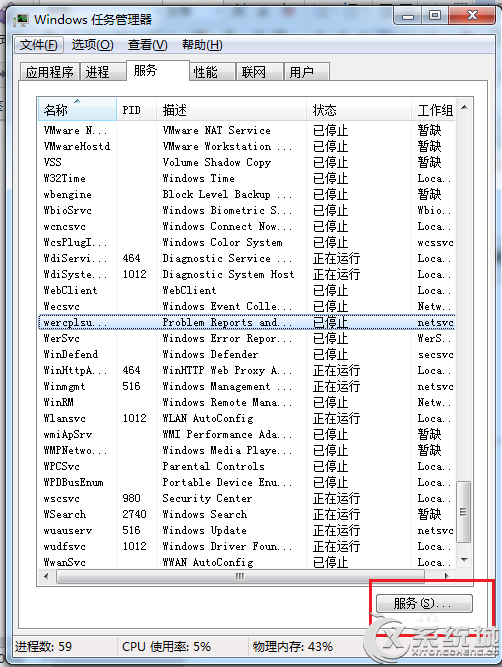Click the vertical scrollbar down arrow
502x667 pixels.
click(x=464, y=559)
